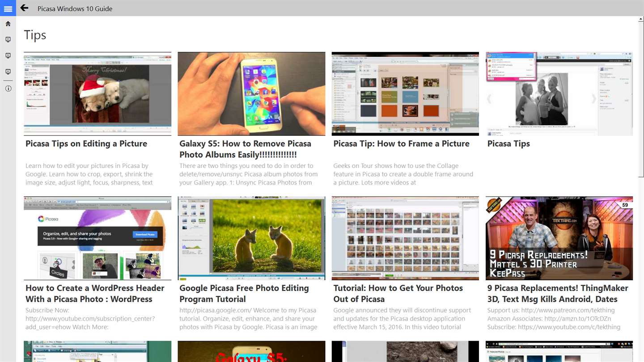
Task: Open 'Tutorial: How to Get Your Photos Out'
Action: 398,294
